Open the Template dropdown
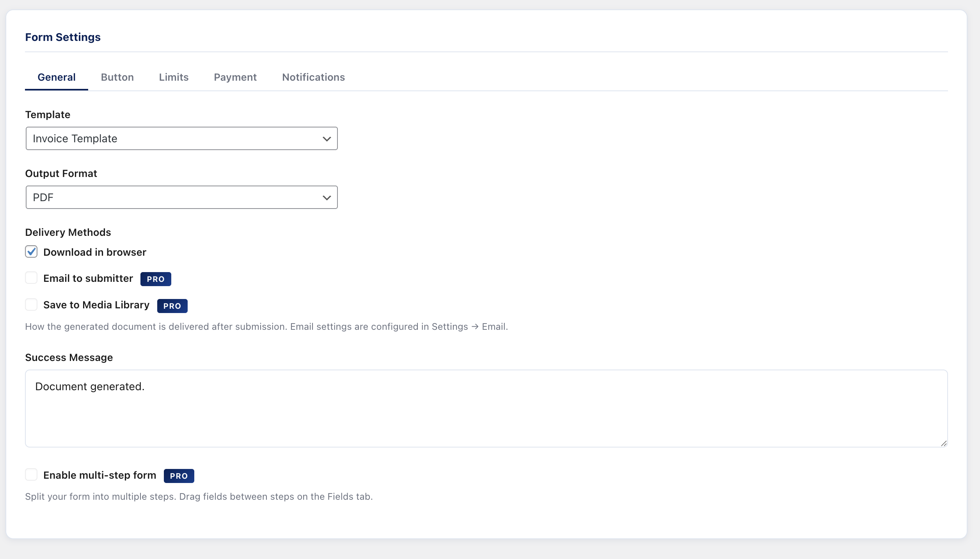Image resolution: width=980 pixels, height=559 pixels. 181,138
